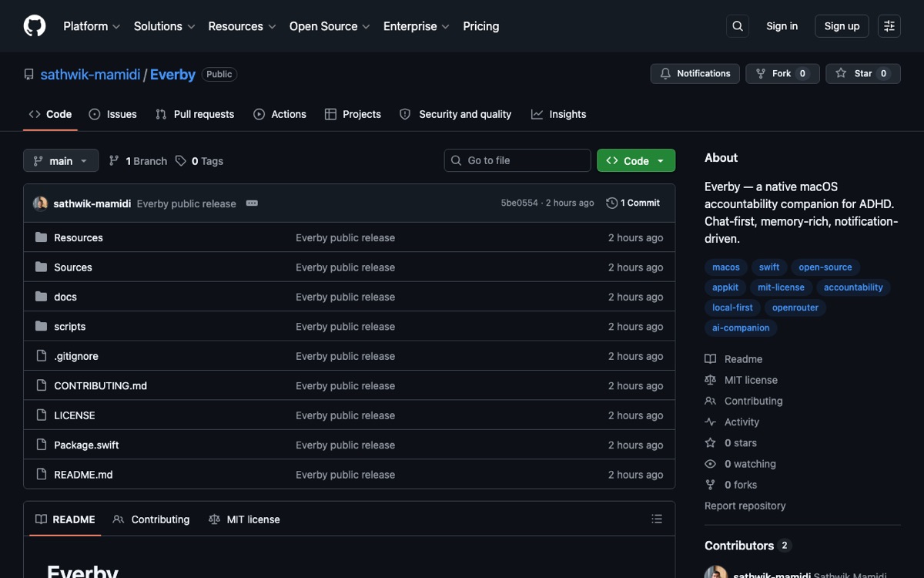Turn on Notifications for the repository
This screenshot has height=578, width=924.
pyautogui.click(x=695, y=74)
